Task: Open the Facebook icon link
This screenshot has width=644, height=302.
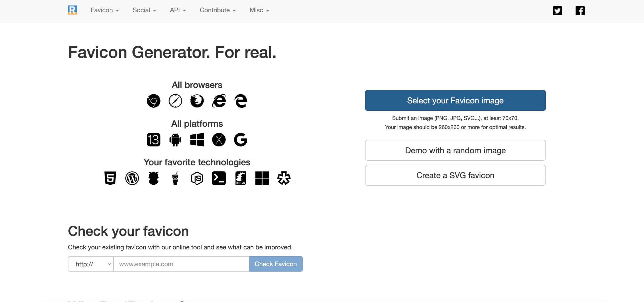Action: pos(580,11)
